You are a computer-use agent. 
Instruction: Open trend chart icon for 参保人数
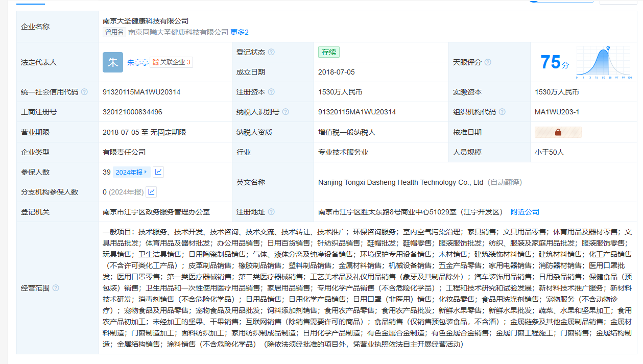click(158, 172)
